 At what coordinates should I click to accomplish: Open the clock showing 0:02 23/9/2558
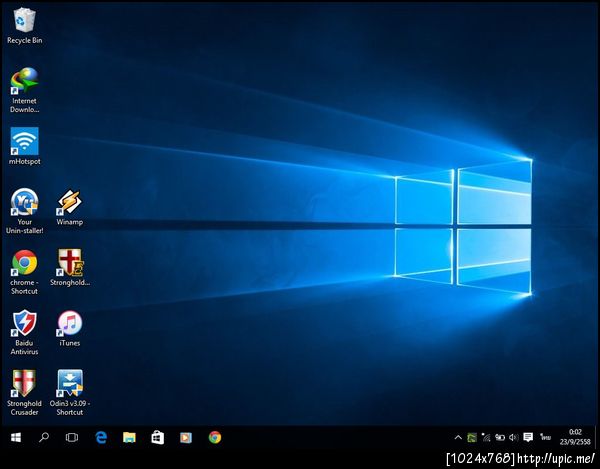(575, 437)
